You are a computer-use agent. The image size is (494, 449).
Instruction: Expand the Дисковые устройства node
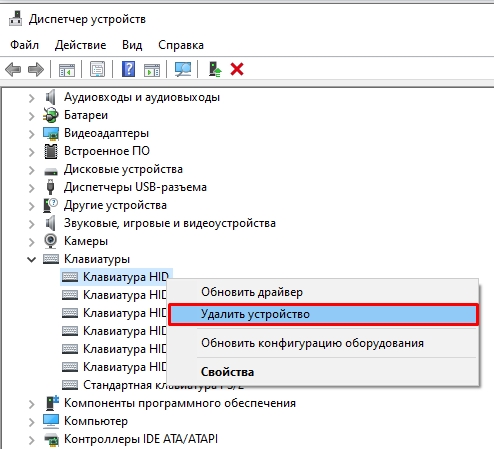point(32,170)
